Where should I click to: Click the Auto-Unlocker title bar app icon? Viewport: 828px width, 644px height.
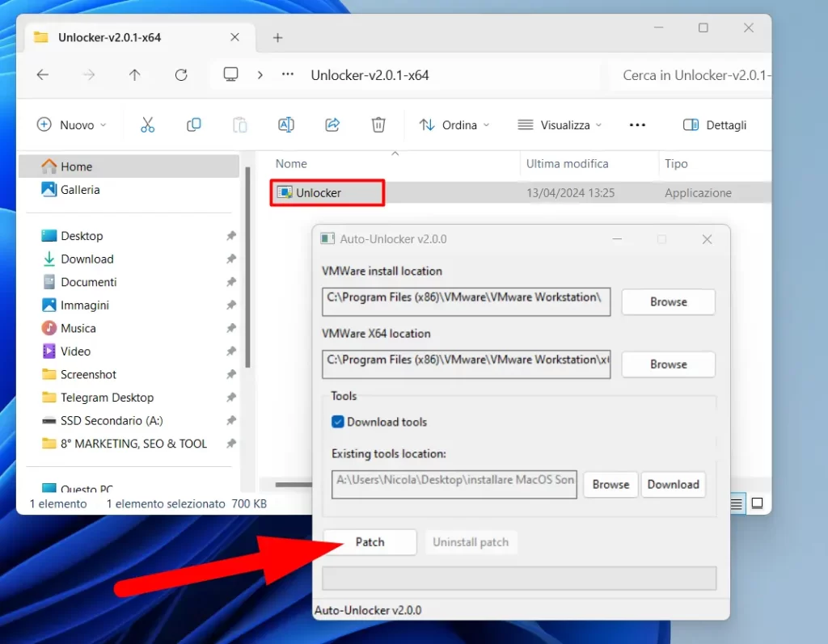coord(327,239)
